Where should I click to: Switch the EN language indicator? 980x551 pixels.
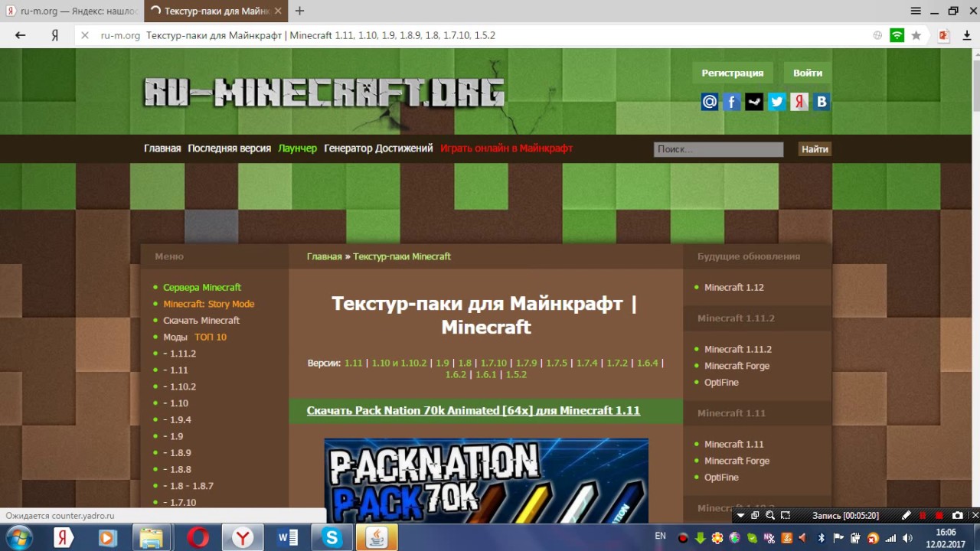(660, 536)
